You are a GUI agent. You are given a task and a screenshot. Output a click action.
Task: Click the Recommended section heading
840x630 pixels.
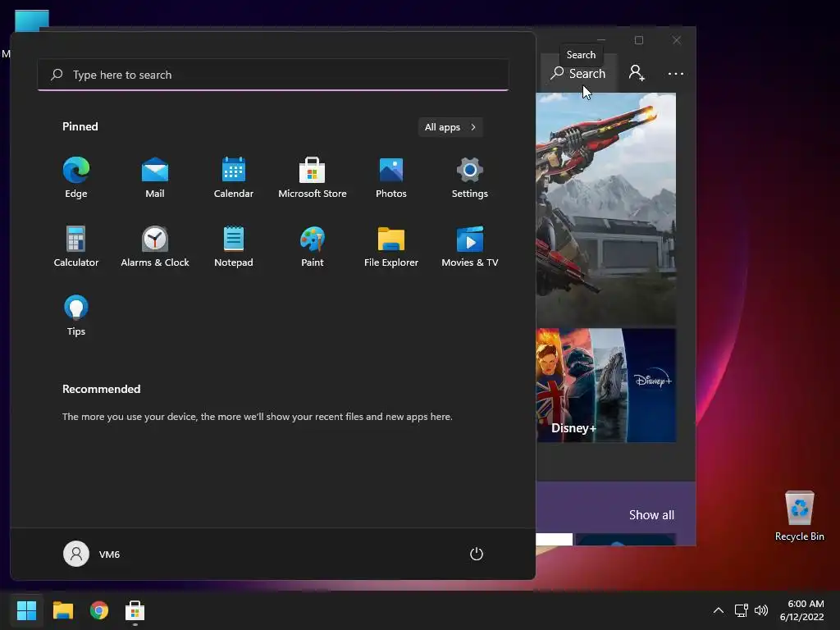101,389
